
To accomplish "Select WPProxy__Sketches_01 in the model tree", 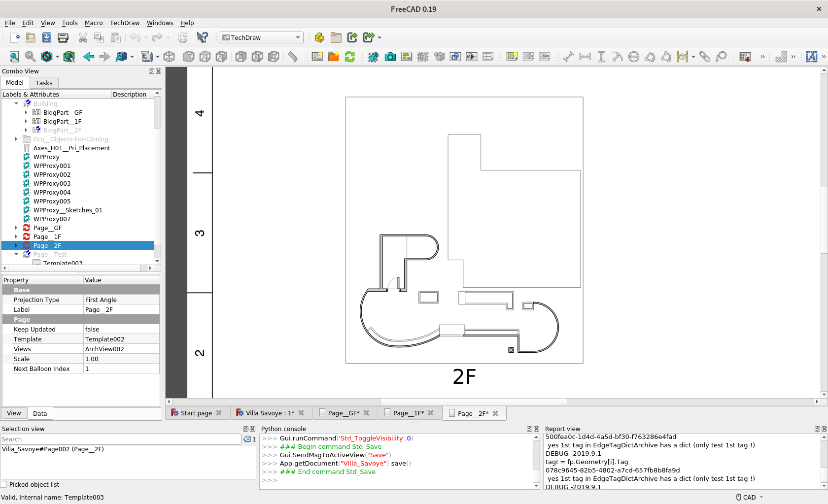I will (68, 210).
